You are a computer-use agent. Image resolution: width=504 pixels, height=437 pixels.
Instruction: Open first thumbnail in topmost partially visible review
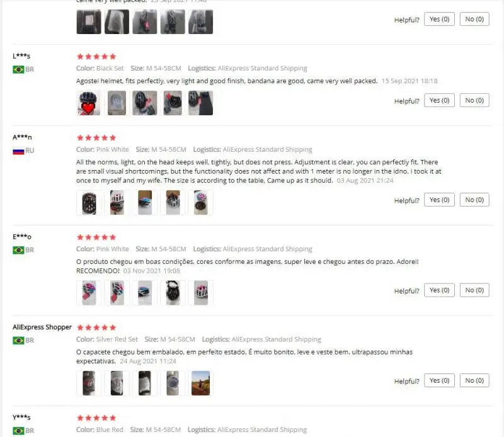coord(89,21)
